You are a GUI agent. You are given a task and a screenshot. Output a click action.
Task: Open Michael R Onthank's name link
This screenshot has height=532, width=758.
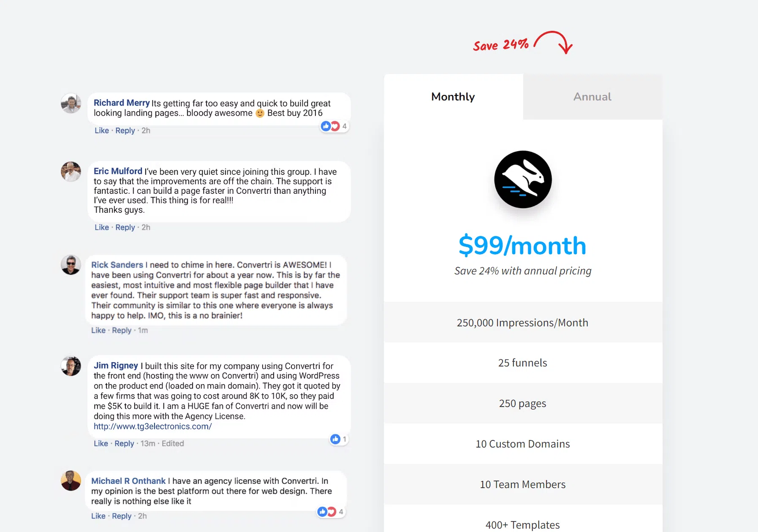(128, 481)
